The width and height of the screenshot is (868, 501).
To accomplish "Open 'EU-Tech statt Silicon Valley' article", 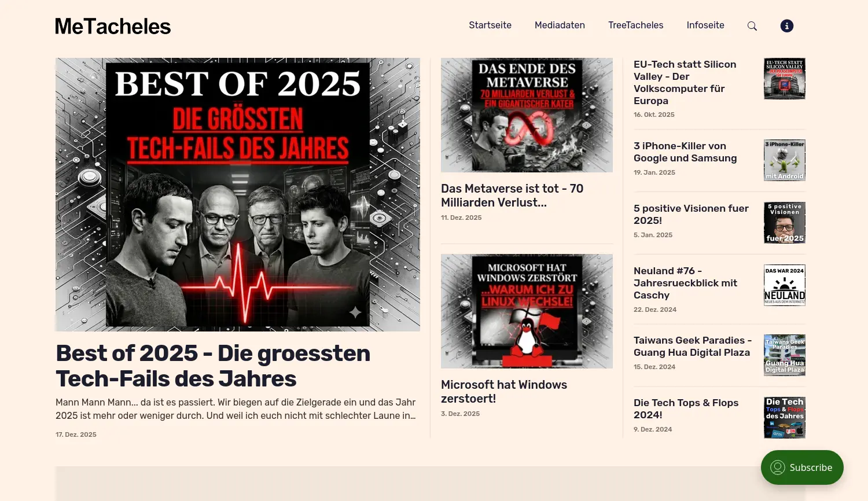I will coord(685,83).
